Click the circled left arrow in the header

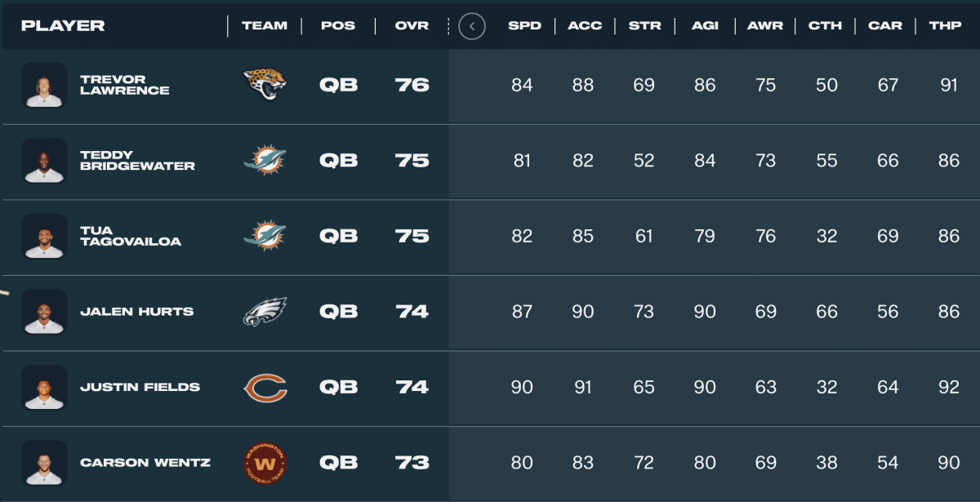coord(472,26)
